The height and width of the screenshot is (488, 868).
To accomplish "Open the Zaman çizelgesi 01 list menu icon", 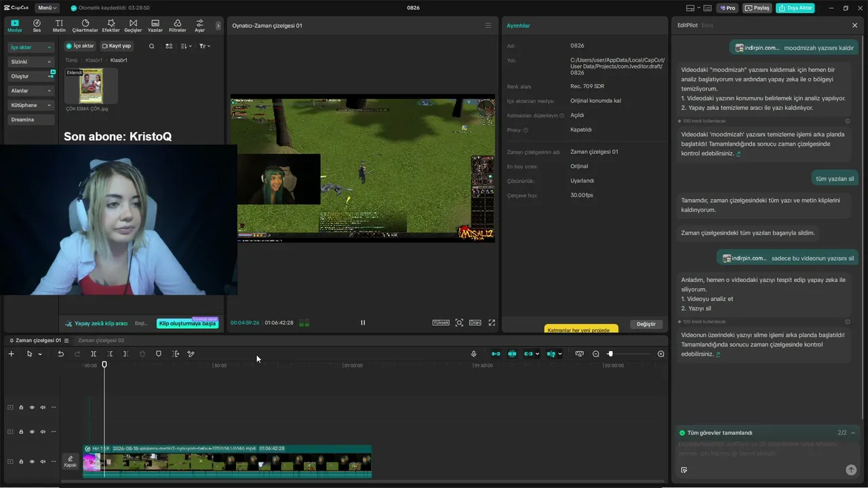I will click(66, 340).
